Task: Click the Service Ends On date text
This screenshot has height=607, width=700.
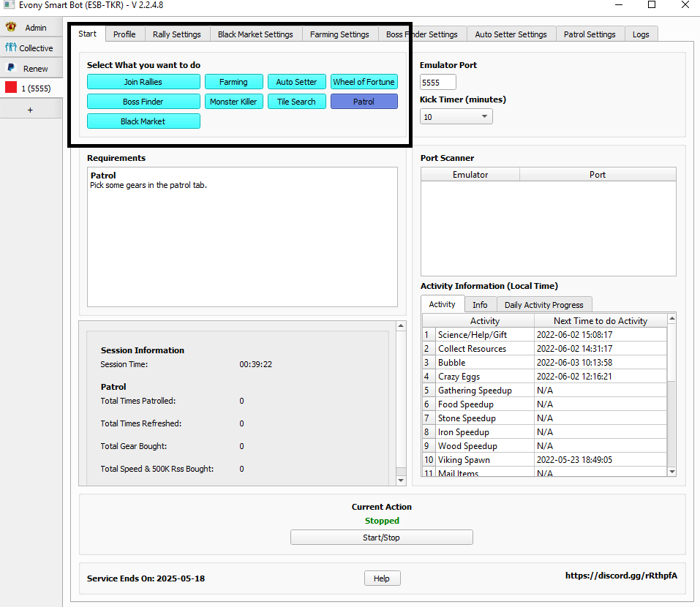Action: click(146, 578)
